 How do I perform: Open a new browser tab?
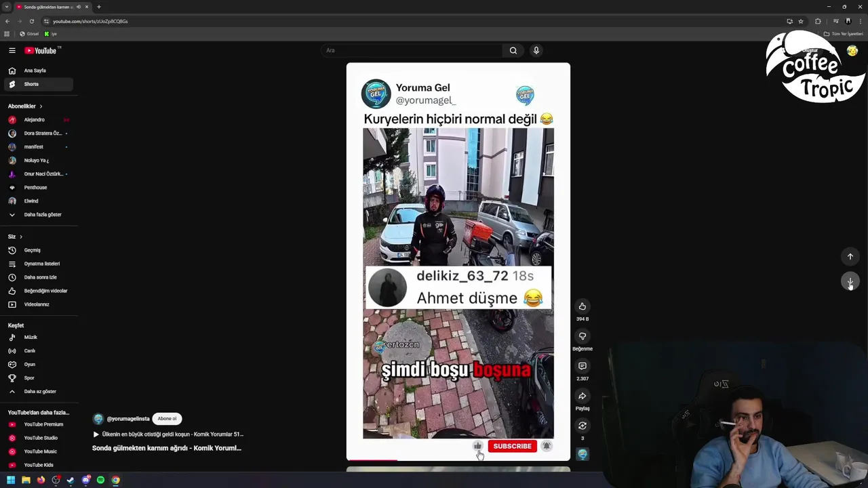(x=98, y=7)
